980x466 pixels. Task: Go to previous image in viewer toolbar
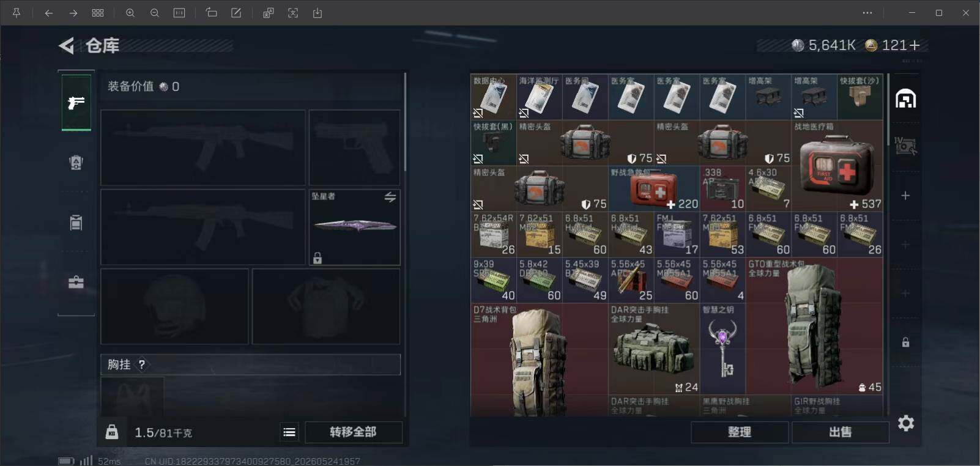click(48, 13)
